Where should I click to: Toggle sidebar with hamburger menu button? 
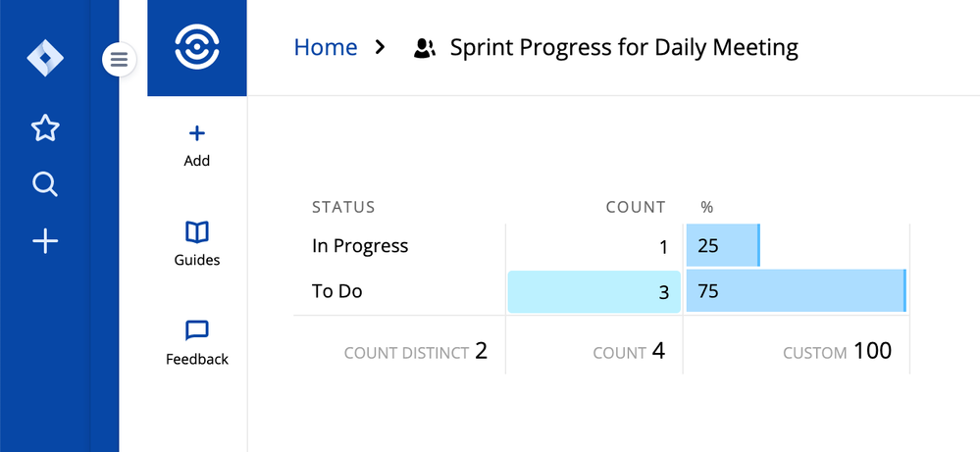coord(119,59)
